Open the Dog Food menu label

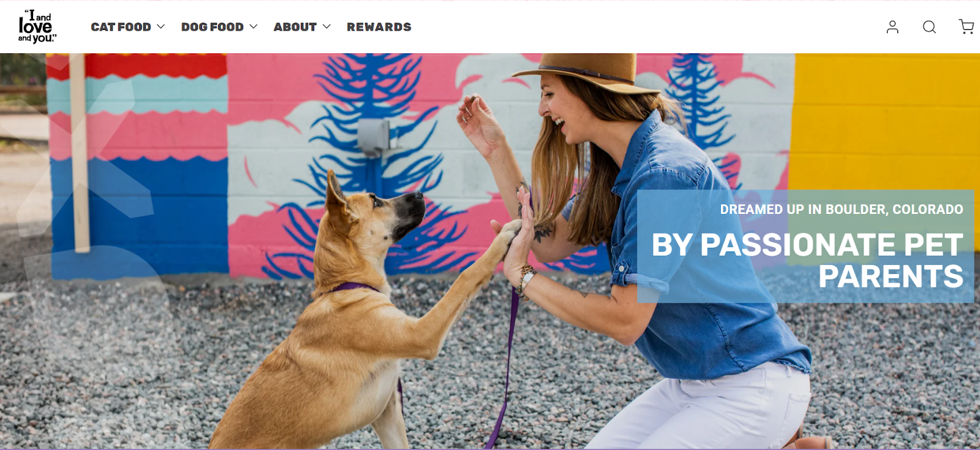tap(212, 27)
